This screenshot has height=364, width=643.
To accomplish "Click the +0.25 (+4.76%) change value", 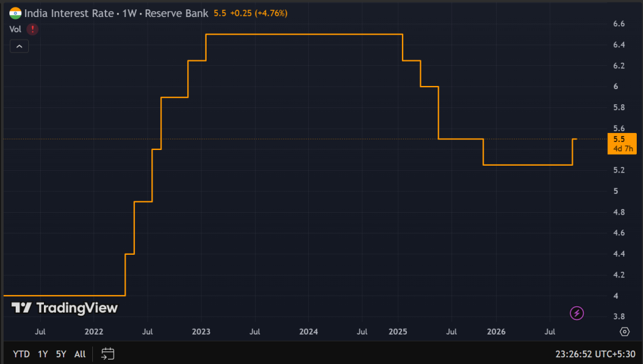I will tap(259, 13).
